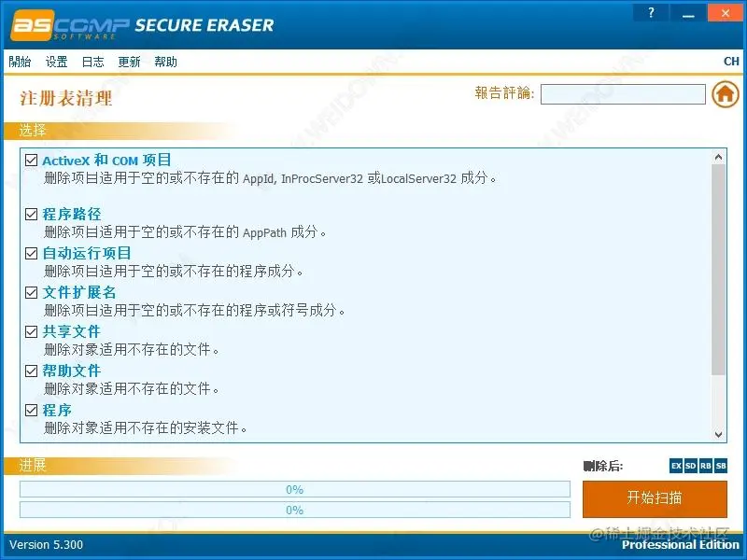Click the question mark help icon
The height and width of the screenshot is (560, 747).
(651, 13)
